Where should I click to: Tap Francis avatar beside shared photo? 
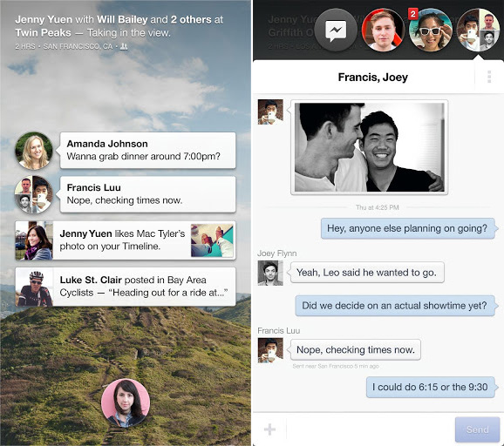coord(270,112)
